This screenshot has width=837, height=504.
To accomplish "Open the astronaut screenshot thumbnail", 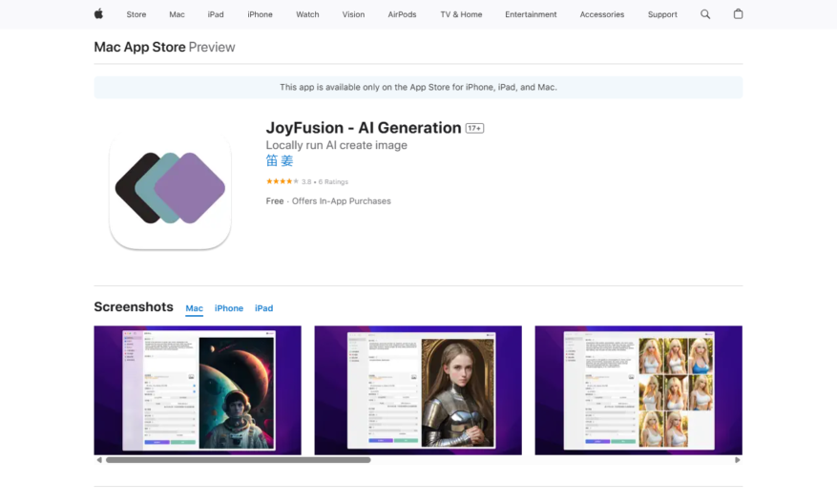I will 198,390.
